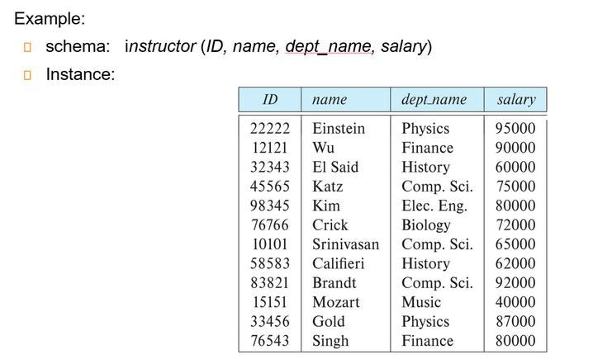Select El Said in name column
612x364 pixels.
(x=335, y=167)
